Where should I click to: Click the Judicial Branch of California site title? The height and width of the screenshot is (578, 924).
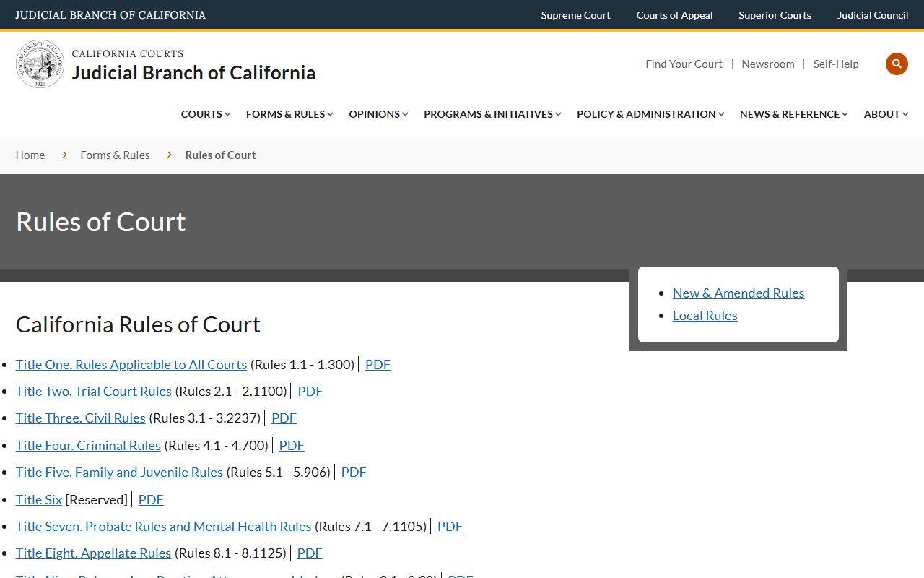click(x=193, y=72)
